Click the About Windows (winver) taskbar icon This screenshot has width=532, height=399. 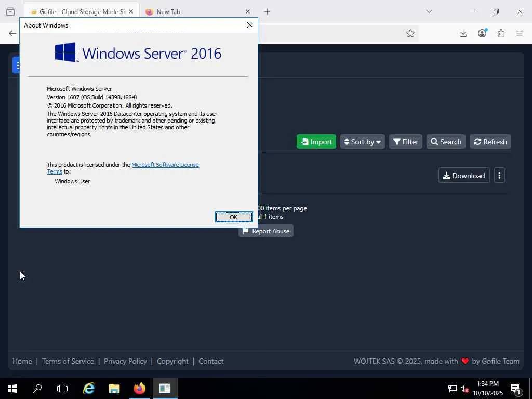pyautogui.click(x=165, y=389)
